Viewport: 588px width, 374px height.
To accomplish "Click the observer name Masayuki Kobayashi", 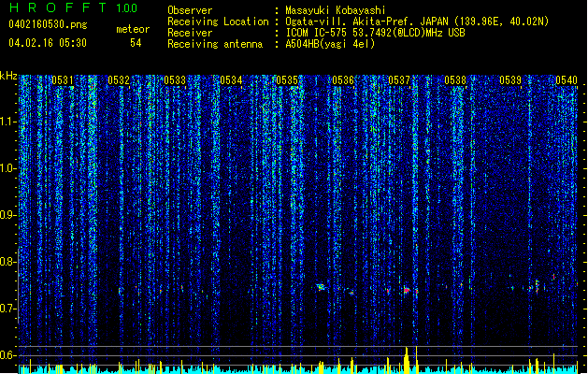I will tap(336, 10).
